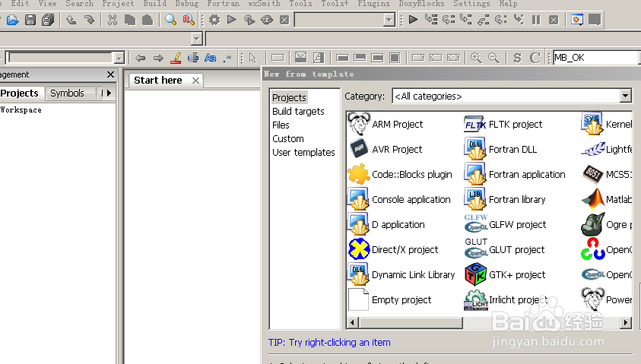Open the dropdown arrow in second toolbar row

[197, 39]
